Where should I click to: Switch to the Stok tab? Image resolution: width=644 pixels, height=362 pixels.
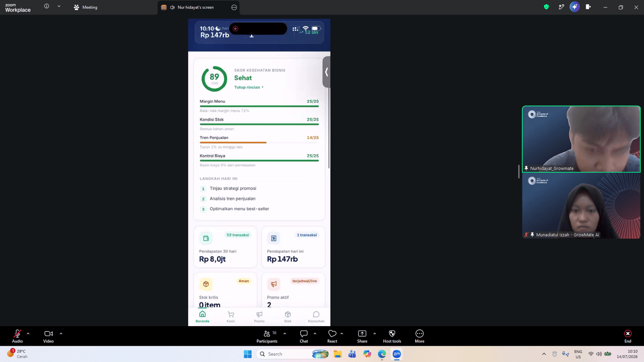tap(288, 317)
